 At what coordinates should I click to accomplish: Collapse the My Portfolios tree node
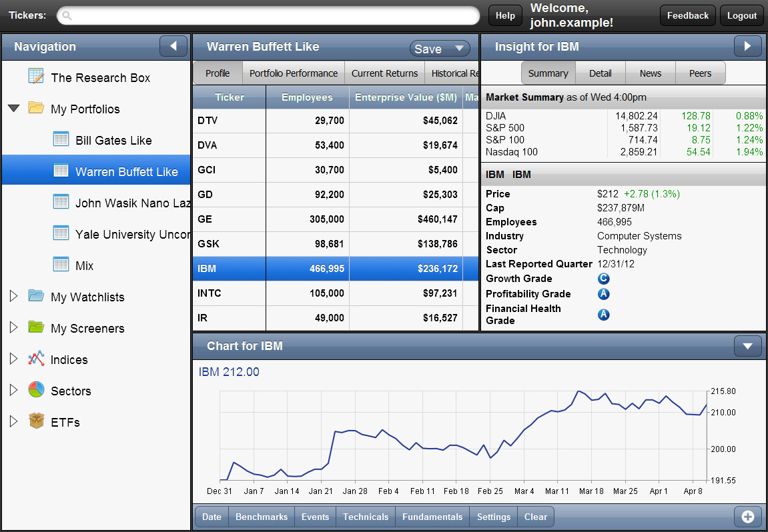click(x=14, y=108)
